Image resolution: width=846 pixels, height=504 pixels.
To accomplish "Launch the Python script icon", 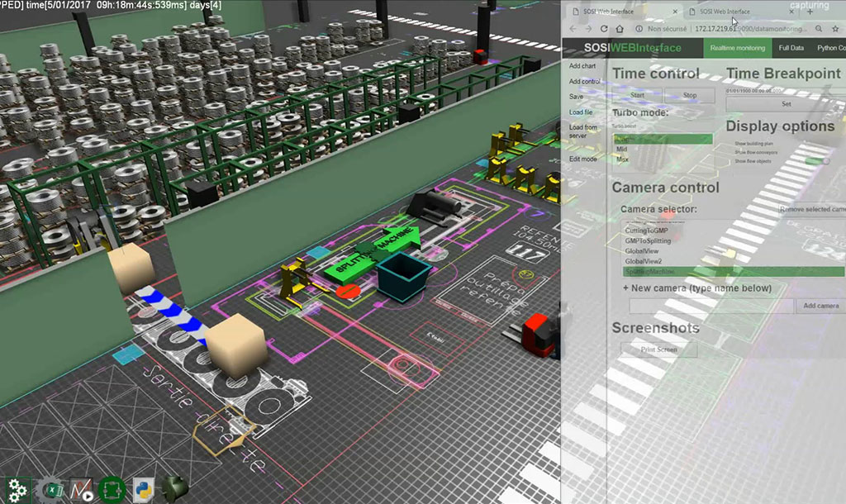I will [141, 489].
